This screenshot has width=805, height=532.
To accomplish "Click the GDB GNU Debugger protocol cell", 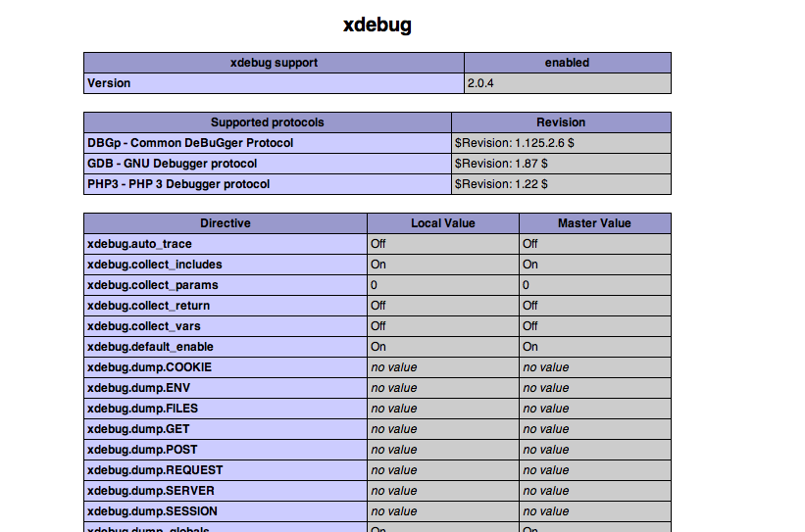I will tap(268, 164).
